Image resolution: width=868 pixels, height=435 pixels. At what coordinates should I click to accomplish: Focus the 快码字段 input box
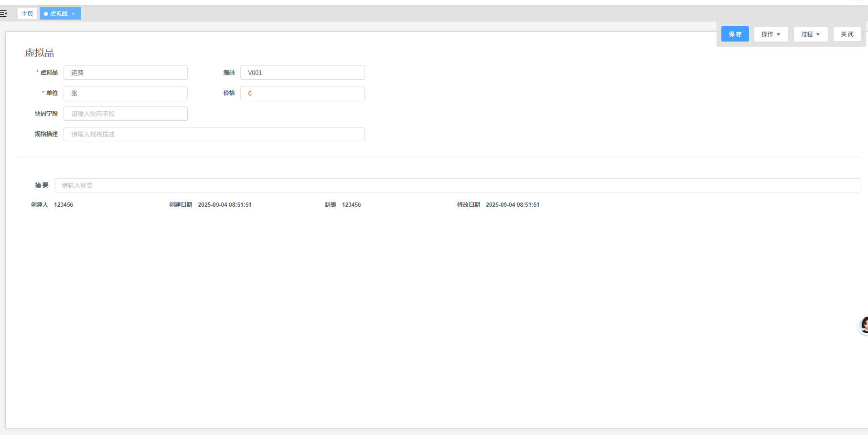pos(125,114)
